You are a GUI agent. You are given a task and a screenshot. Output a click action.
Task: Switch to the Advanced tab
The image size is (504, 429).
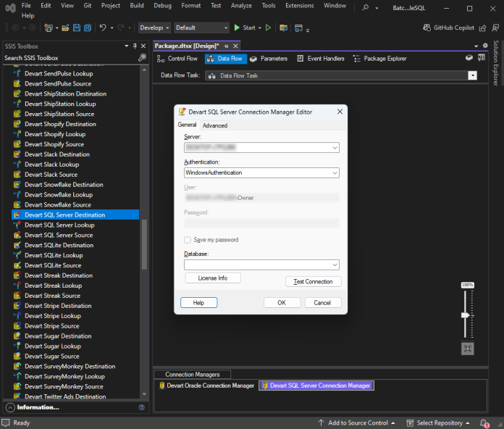click(215, 125)
